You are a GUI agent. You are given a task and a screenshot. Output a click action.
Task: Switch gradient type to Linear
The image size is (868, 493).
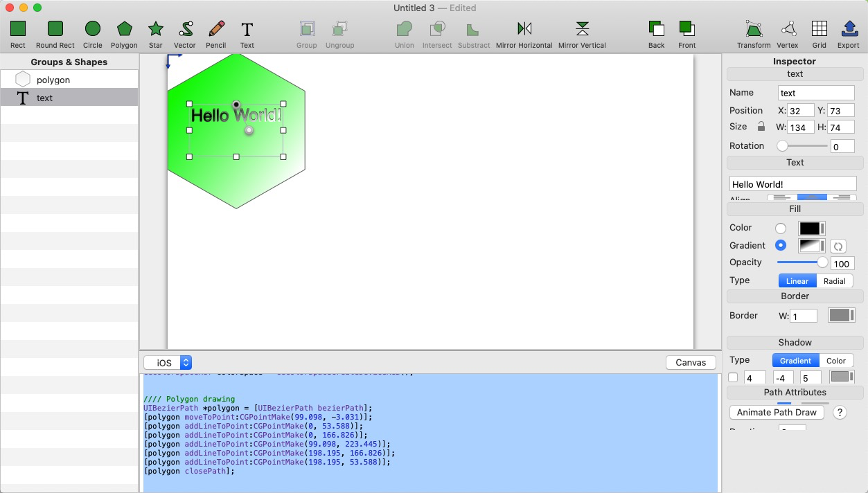pyautogui.click(x=797, y=281)
